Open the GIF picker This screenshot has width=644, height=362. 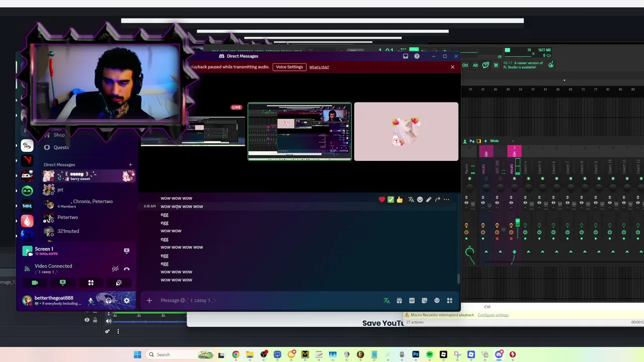[x=412, y=301]
